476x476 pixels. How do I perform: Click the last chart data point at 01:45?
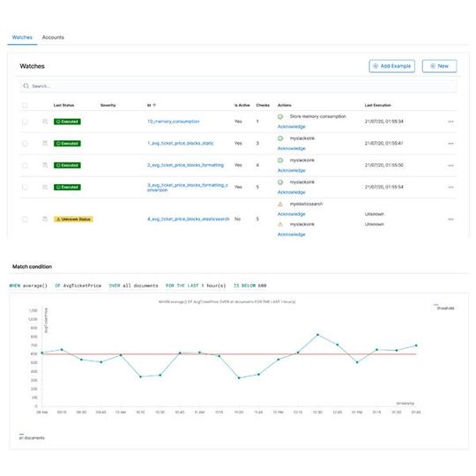click(416, 346)
